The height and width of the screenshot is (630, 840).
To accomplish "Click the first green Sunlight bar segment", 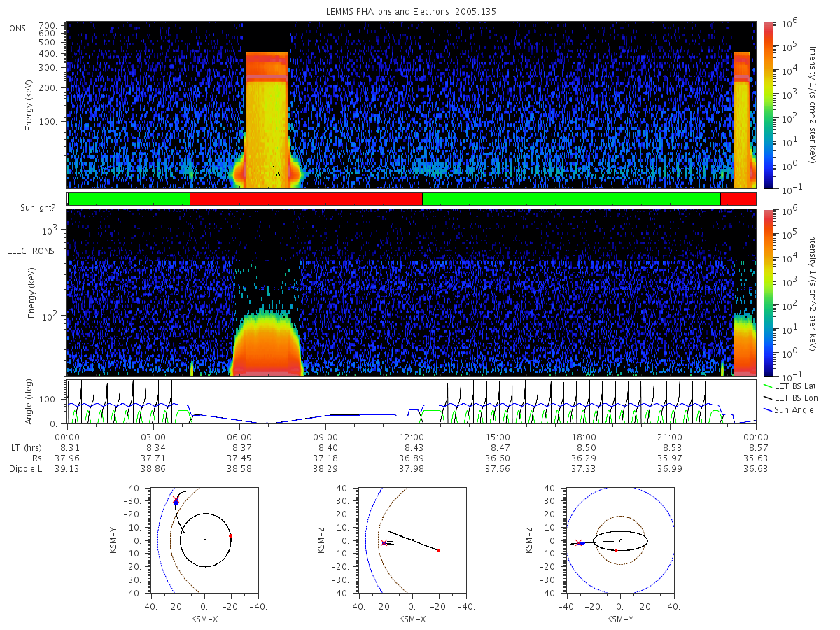I will click(x=129, y=199).
